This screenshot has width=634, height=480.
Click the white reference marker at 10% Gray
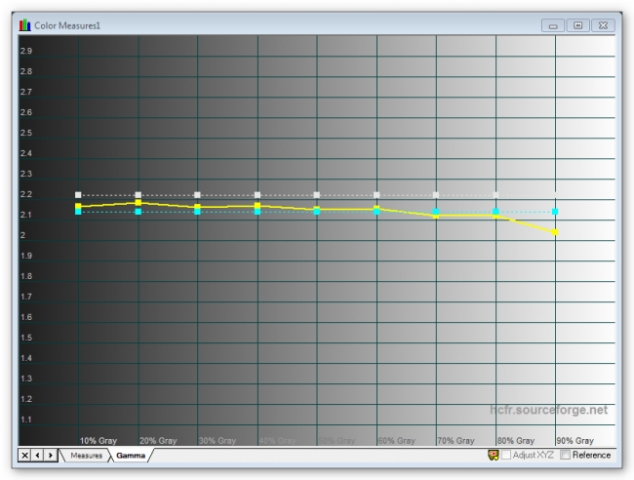(78, 195)
